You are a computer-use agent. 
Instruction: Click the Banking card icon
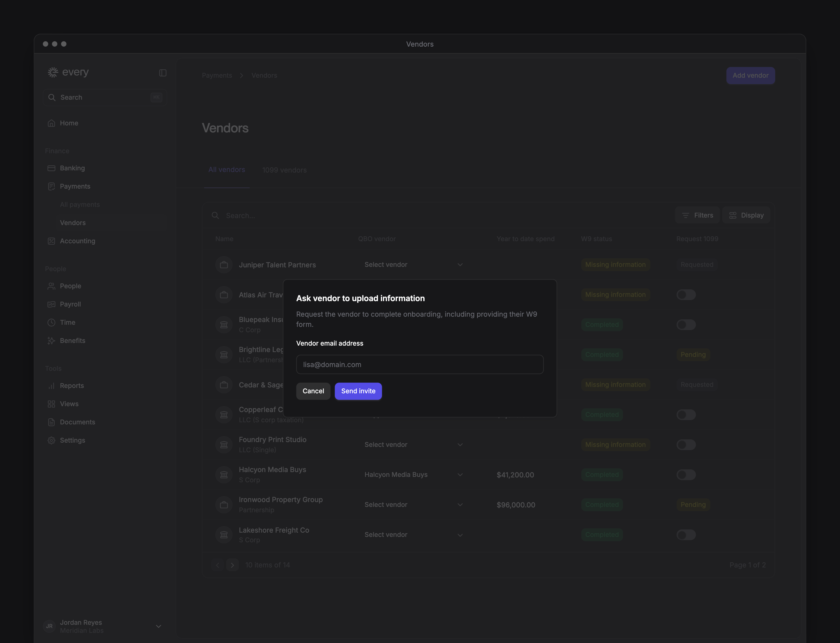[51, 168]
